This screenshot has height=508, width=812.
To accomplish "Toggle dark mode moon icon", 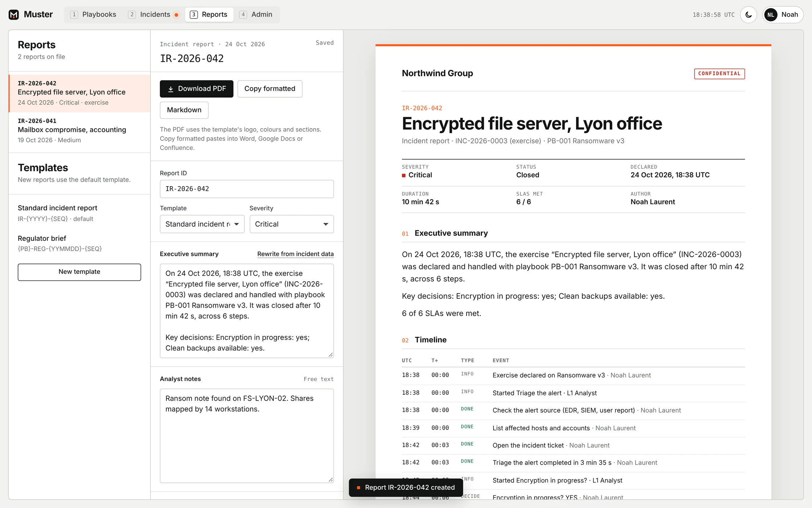I will tap(749, 15).
